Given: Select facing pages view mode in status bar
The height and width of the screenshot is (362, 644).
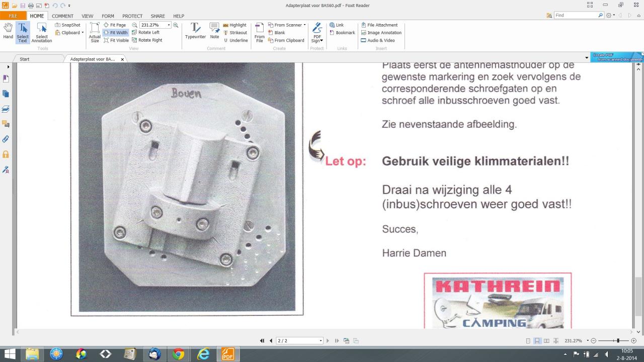Looking at the screenshot, I should [546, 341].
